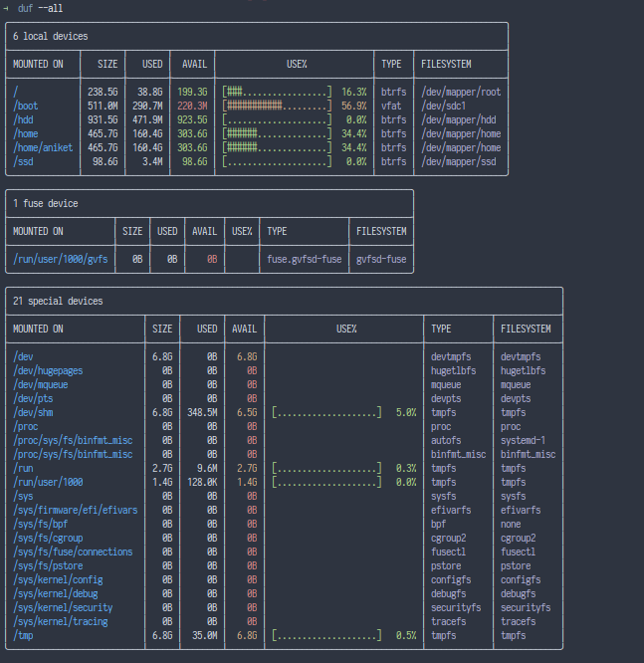Screen dimensions: 644x663
Task: Click the /boot usage bar showing 56.9%
Action: 278,106
